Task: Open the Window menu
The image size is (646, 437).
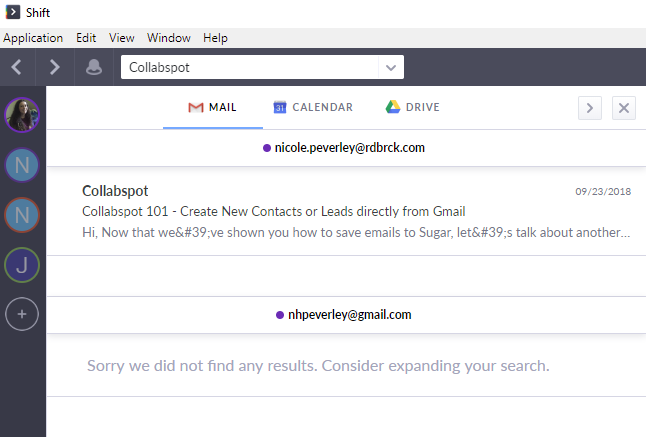Action: pos(169,38)
